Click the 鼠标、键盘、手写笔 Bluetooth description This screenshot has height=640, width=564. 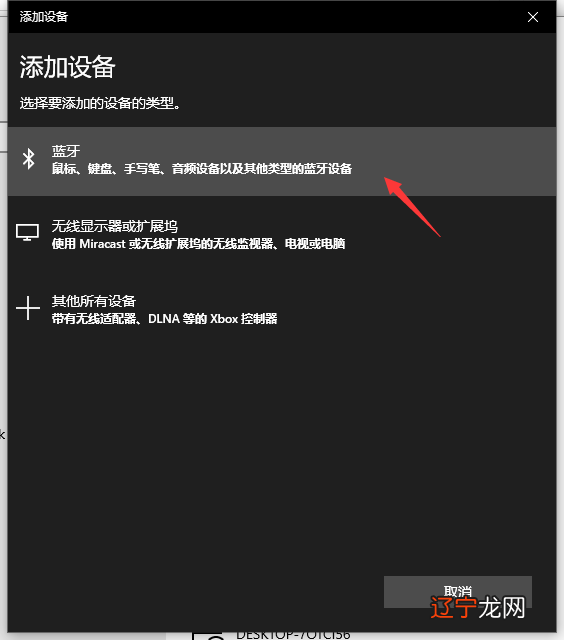[202, 169]
